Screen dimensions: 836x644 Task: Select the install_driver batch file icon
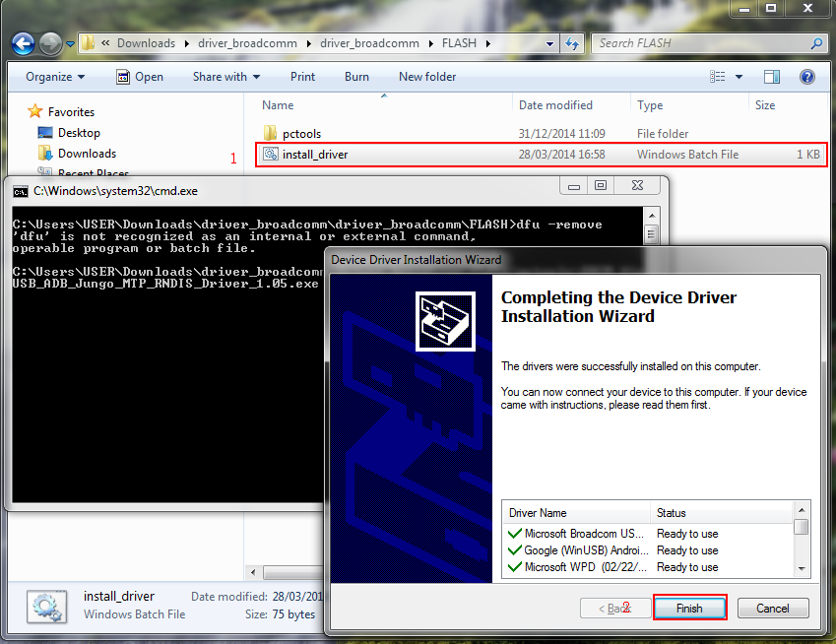(x=269, y=155)
